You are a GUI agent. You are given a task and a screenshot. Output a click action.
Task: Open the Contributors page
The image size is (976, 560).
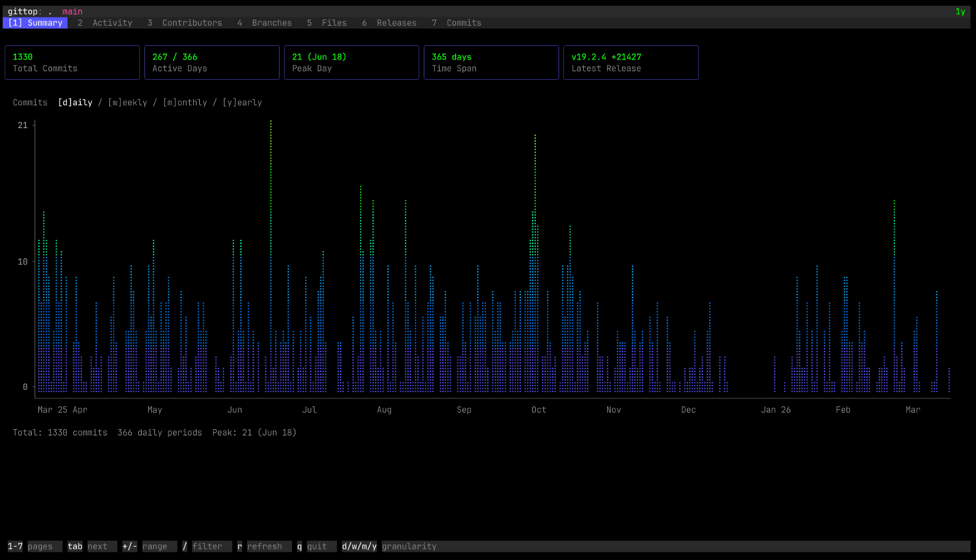coord(185,22)
